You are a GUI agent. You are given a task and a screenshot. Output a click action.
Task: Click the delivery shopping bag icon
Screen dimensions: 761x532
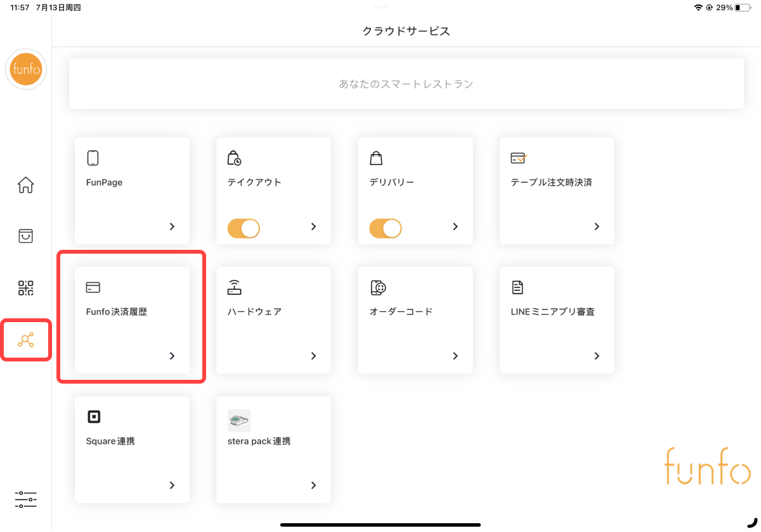pos(376,158)
